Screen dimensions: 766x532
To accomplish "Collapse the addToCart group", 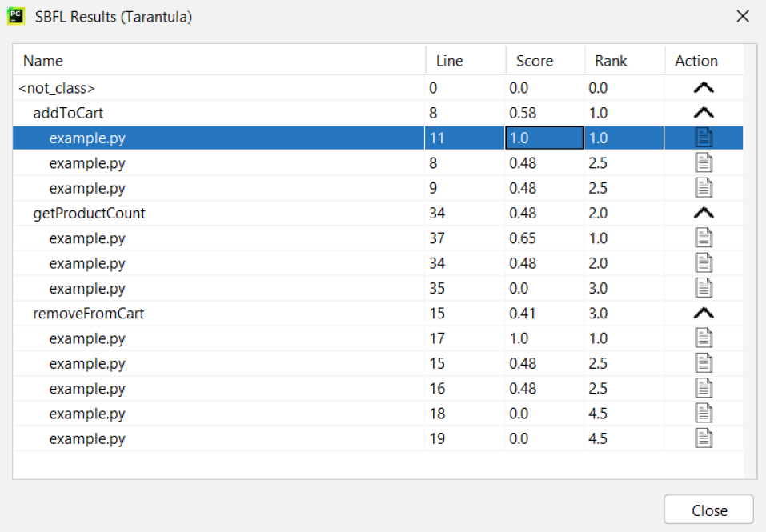I will 704,113.
